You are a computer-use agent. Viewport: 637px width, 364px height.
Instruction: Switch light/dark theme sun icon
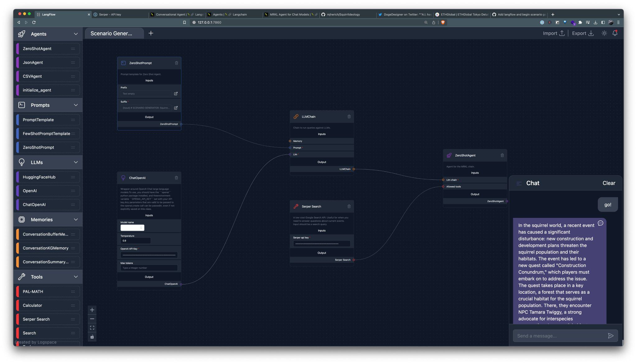coord(604,33)
